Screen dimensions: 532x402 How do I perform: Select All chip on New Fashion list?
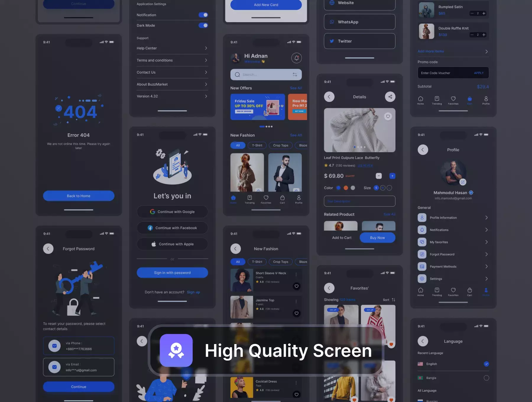pos(238,262)
